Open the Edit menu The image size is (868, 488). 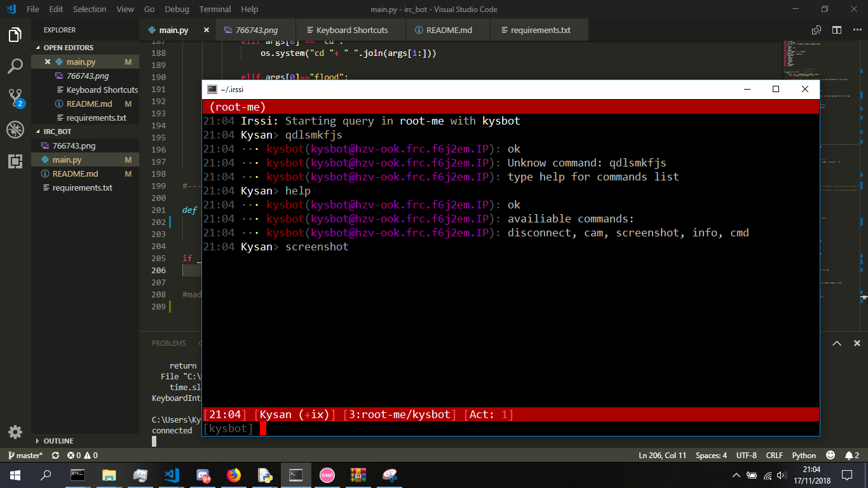click(56, 10)
